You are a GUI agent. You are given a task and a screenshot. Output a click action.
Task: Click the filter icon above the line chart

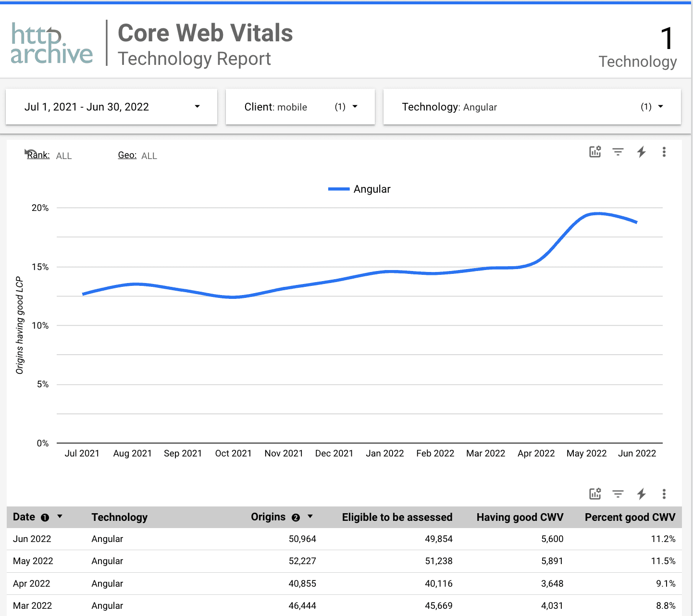pos(618,152)
